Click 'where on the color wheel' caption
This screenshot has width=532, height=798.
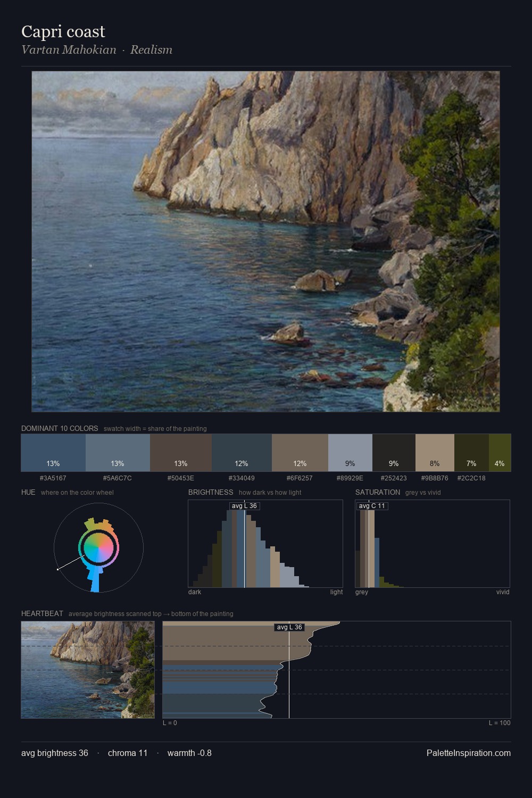[77, 493]
